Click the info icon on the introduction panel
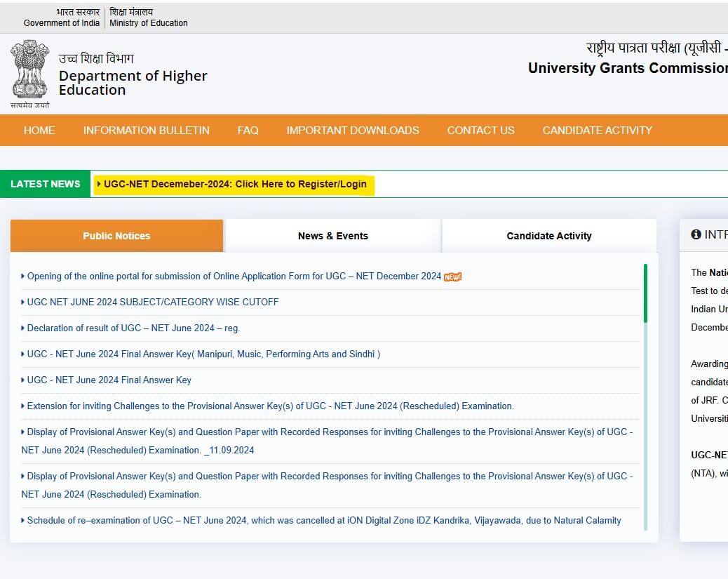 tap(696, 234)
